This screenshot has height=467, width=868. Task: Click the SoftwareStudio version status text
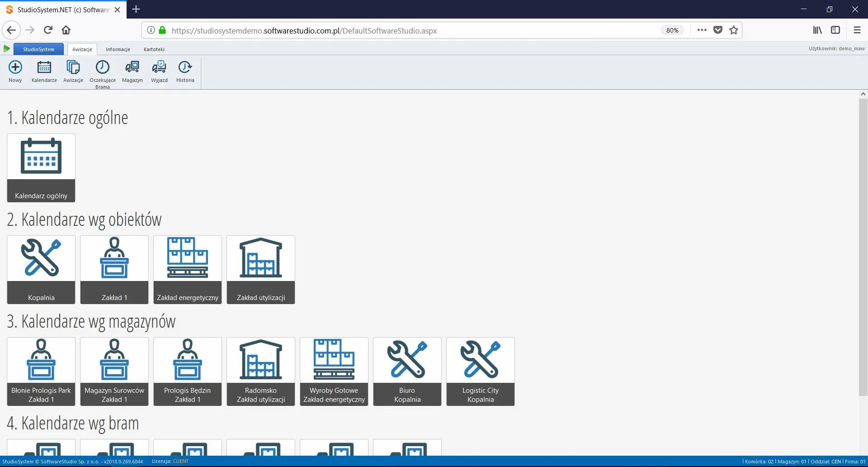click(72, 462)
